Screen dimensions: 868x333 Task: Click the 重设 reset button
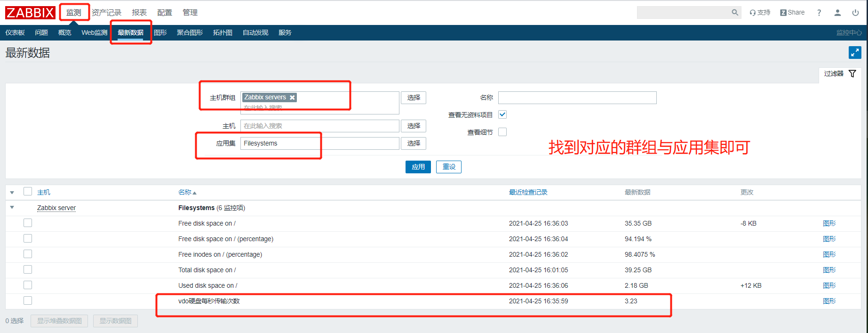tap(449, 167)
